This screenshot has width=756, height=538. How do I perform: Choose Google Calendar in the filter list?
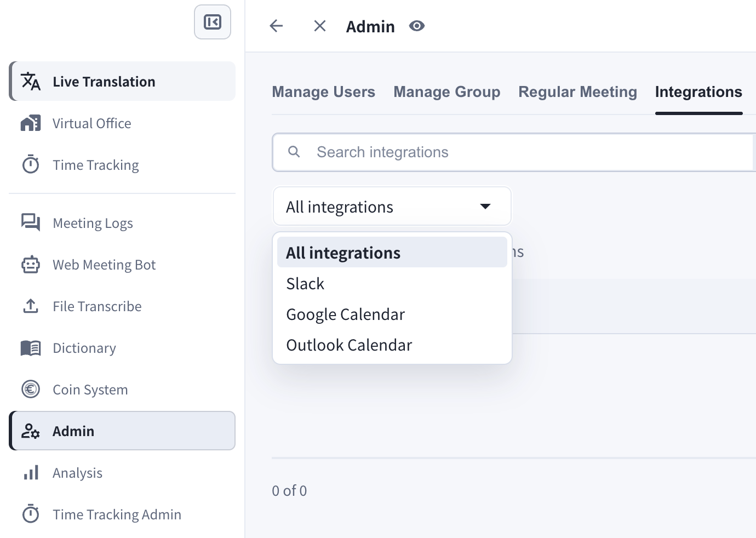coord(392,314)
